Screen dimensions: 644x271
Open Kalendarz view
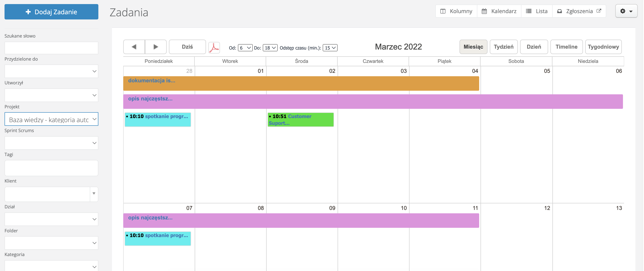(499, 11)
